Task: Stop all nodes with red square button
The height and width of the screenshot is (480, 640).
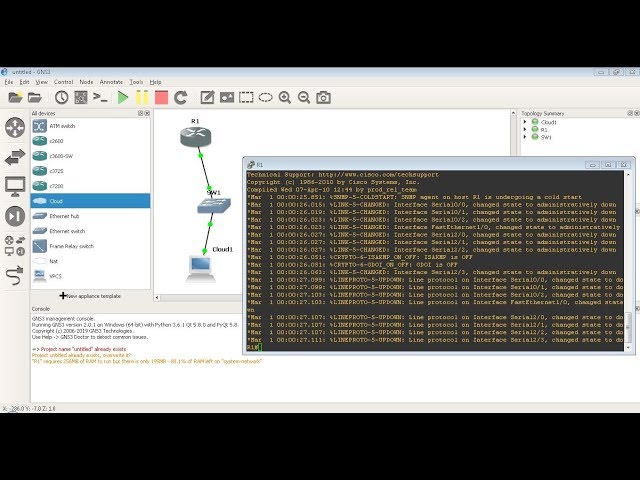Action: (x=161, y=98)
